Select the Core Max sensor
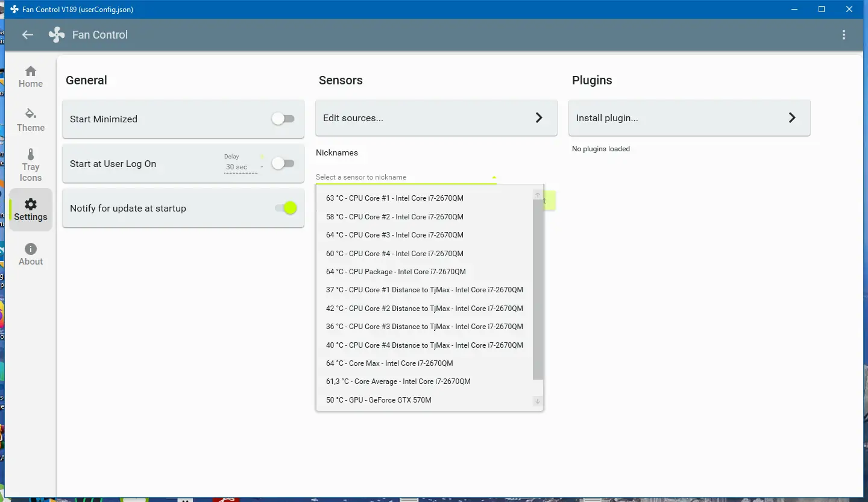Viewport: 868px width, 502px height. tap(424, 363)
